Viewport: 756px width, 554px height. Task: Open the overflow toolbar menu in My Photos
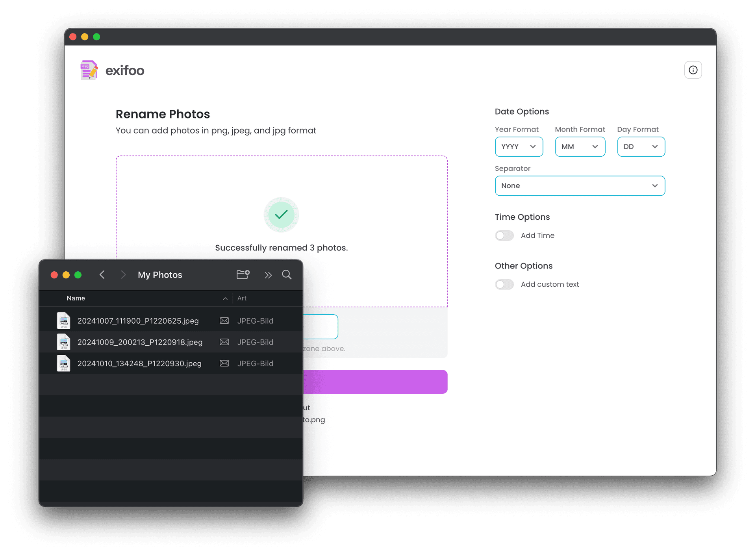click(x=268, y=275)
